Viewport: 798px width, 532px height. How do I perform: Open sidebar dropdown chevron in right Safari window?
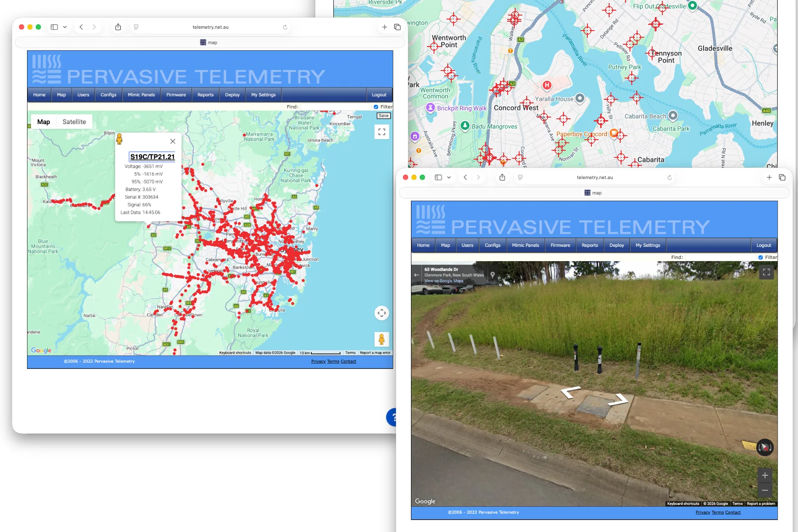[x=449, y=177]
